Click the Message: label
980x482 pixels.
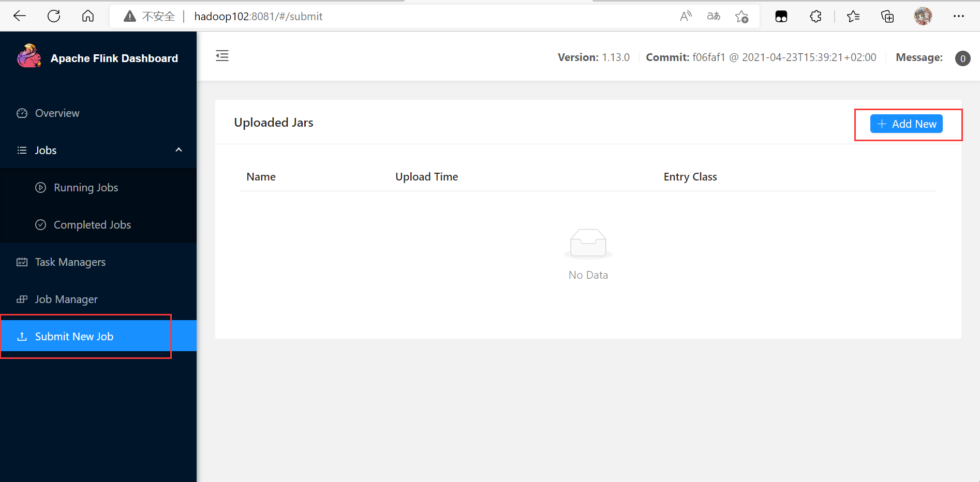(x=919, y=57)
